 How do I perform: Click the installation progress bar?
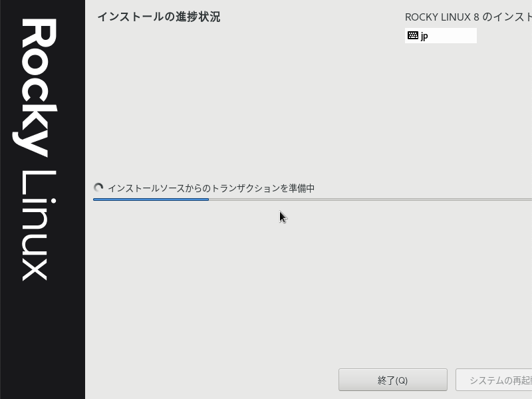click(x=313, y=199)
